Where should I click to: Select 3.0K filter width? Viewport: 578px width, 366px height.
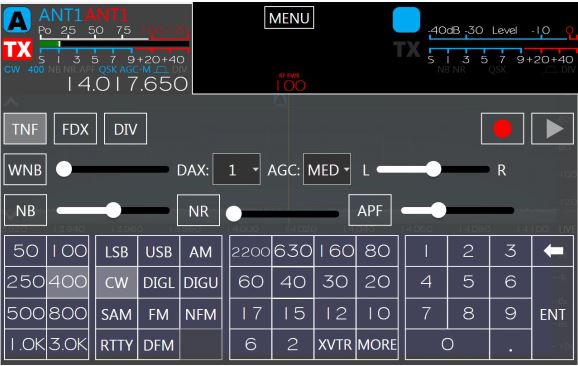68,344
